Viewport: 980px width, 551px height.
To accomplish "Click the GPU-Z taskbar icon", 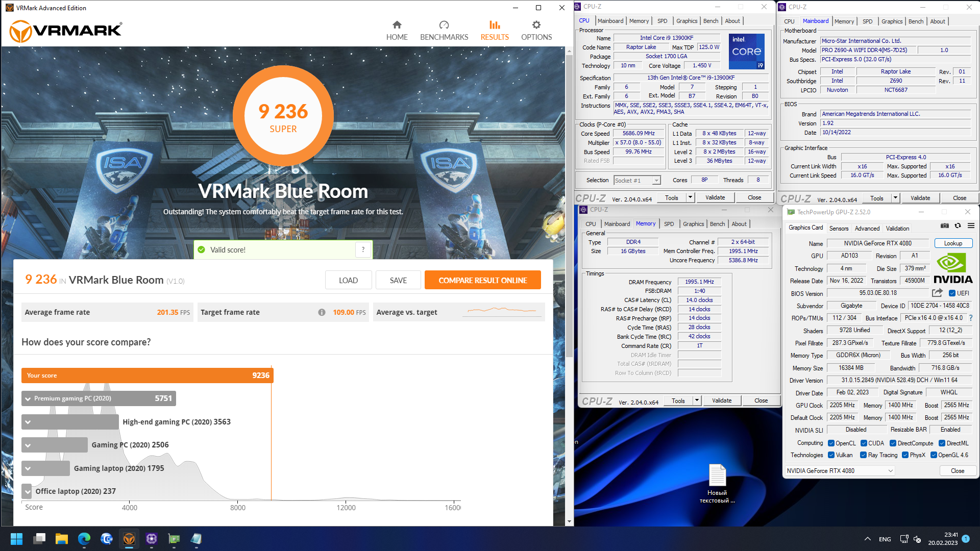I will (174, 539).
